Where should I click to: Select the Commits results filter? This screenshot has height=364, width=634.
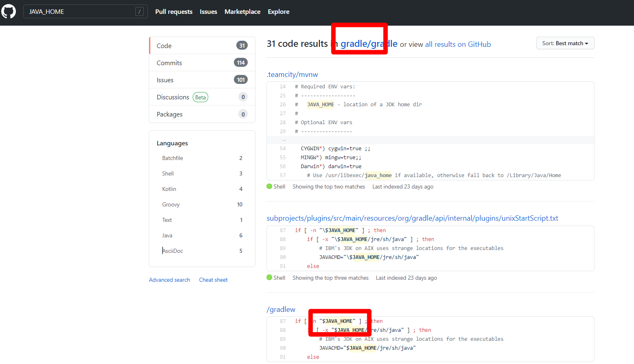[202, 63]
